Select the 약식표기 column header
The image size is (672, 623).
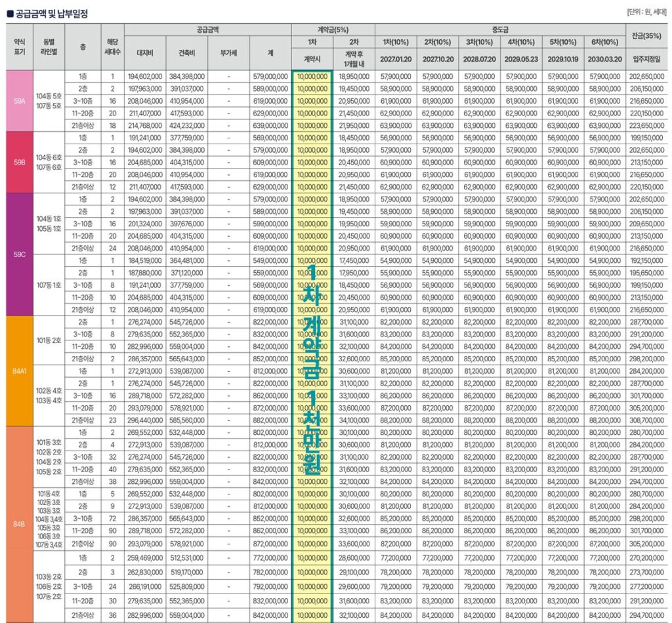coord(19,47)
